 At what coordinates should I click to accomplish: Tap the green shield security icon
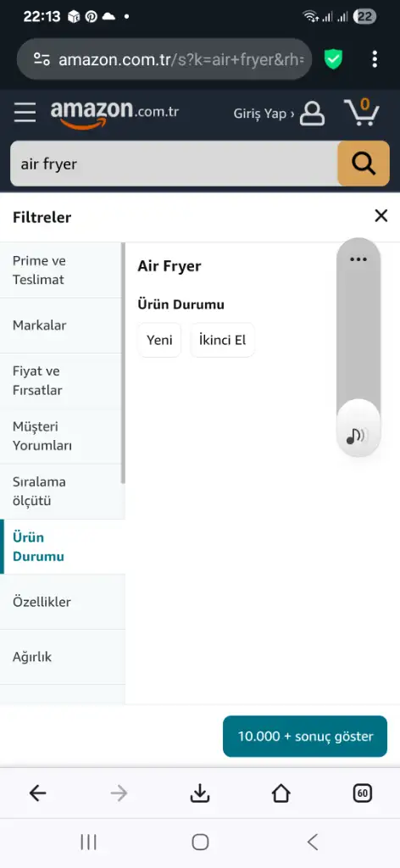coord(333,59)
